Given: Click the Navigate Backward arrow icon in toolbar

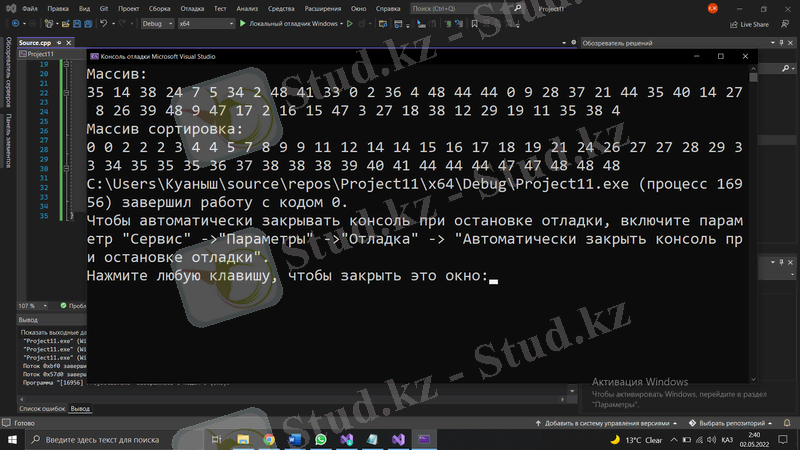Looking at the screenshot, I should click(15, 23).
